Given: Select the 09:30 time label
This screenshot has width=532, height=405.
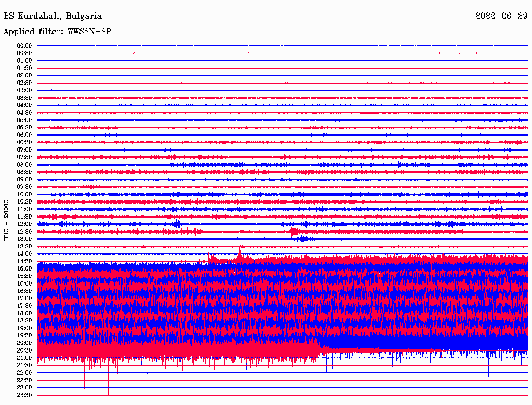Looking at the screenshot, I should (24, 187).
